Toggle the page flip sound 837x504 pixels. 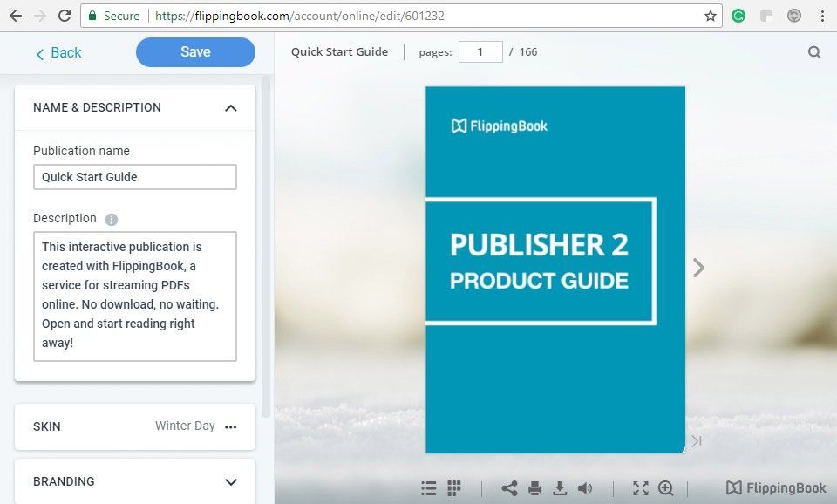coord(585,488)
